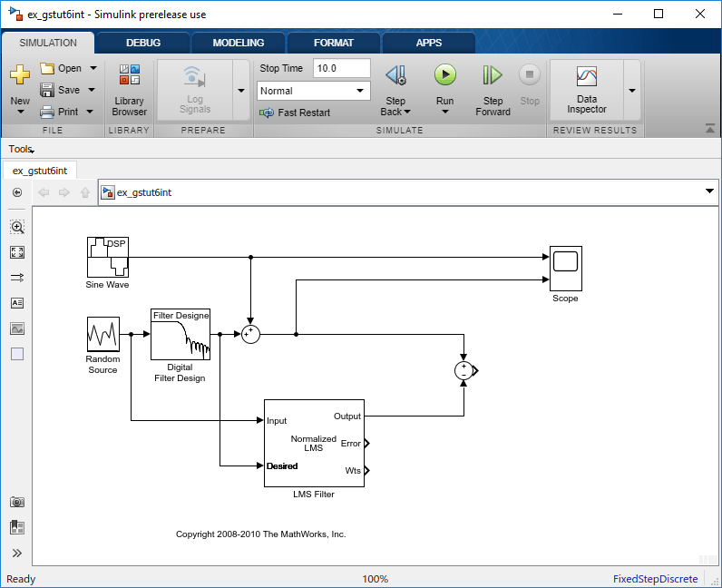This screenshot has height=588, width=722.
Task: Switch to the MODELING tab
Action: click(x=239, y=43)
